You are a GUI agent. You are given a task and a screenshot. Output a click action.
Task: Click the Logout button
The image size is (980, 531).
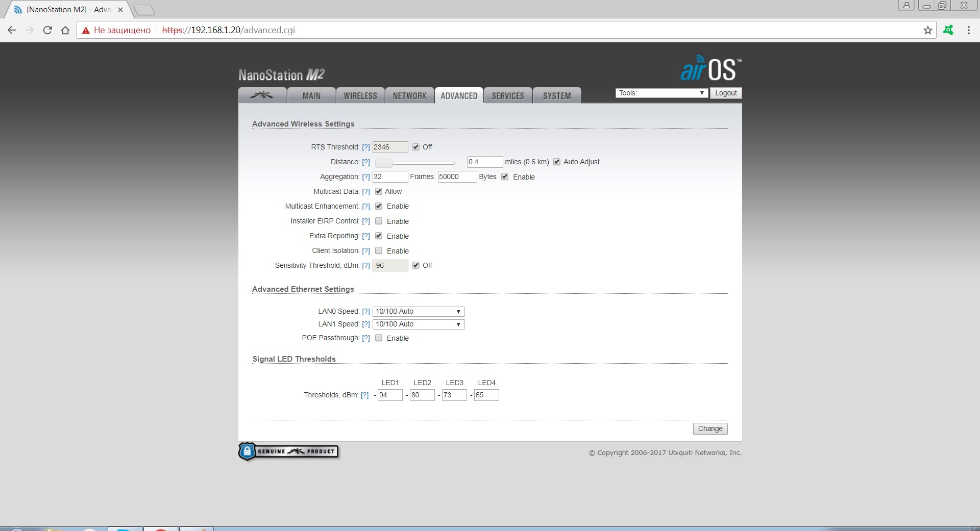click(725, 93)
